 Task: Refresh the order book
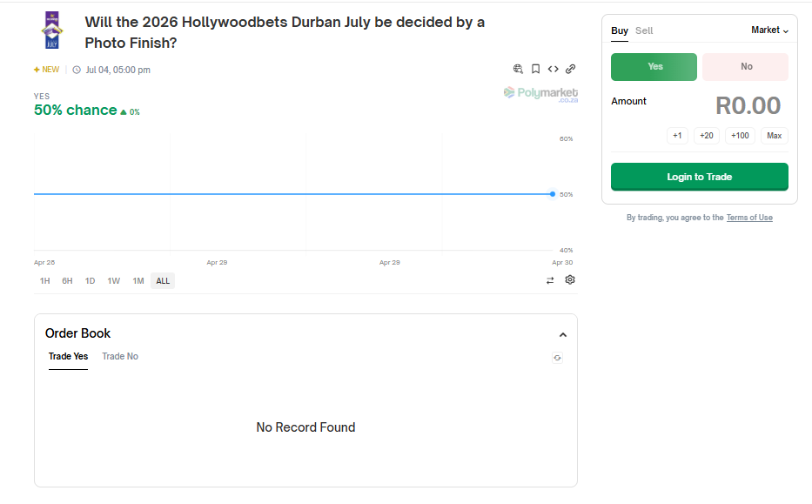[x=557, y=358]
